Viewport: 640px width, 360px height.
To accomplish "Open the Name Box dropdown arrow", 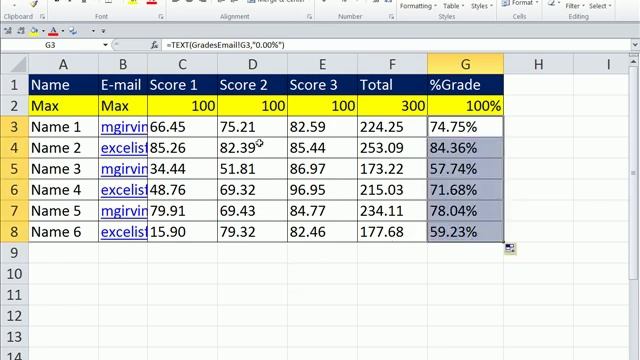I will click(105, 45).
